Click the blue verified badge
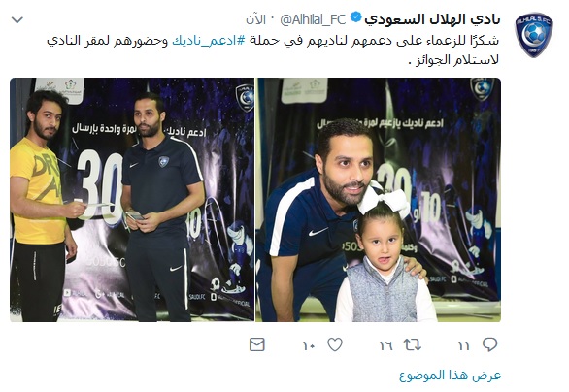Image resolution: width=569 pixels, height=392 pixels. [356, 17]
